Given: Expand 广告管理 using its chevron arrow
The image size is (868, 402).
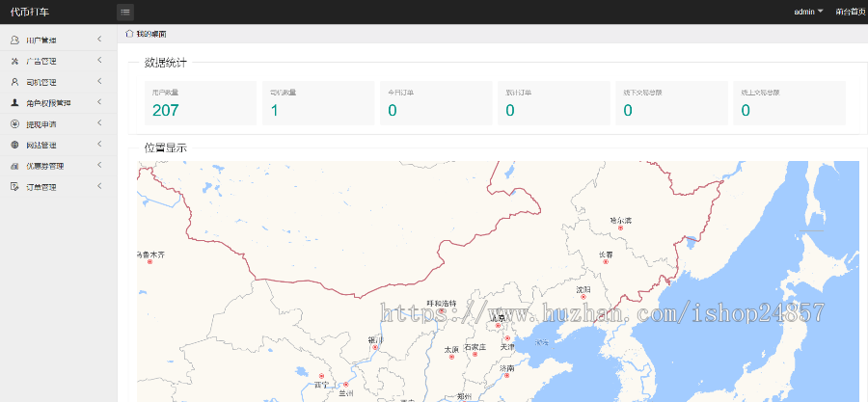Looking at the screenshot, I should (x=99, y=61).
